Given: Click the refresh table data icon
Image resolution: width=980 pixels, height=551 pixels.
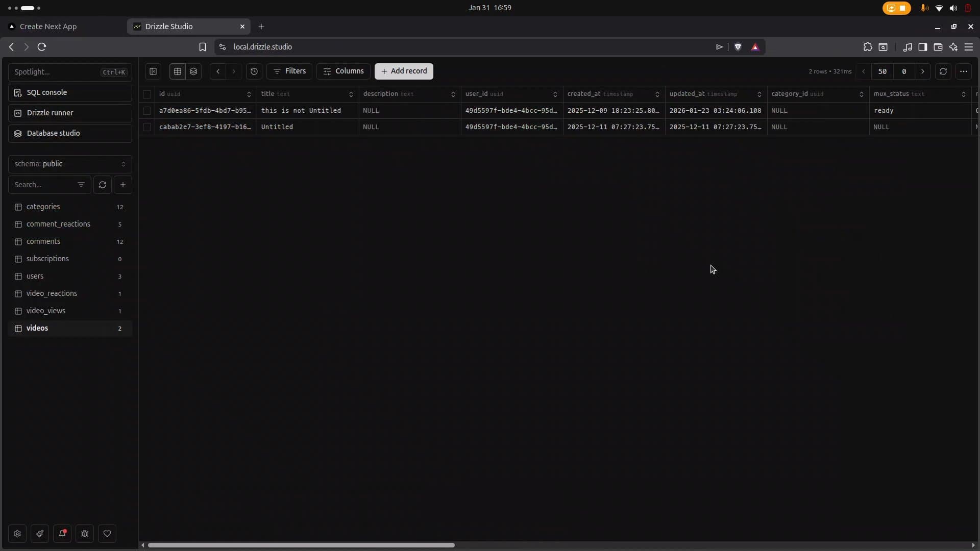Looking at the screenshot, I should (x=943, y=71).
